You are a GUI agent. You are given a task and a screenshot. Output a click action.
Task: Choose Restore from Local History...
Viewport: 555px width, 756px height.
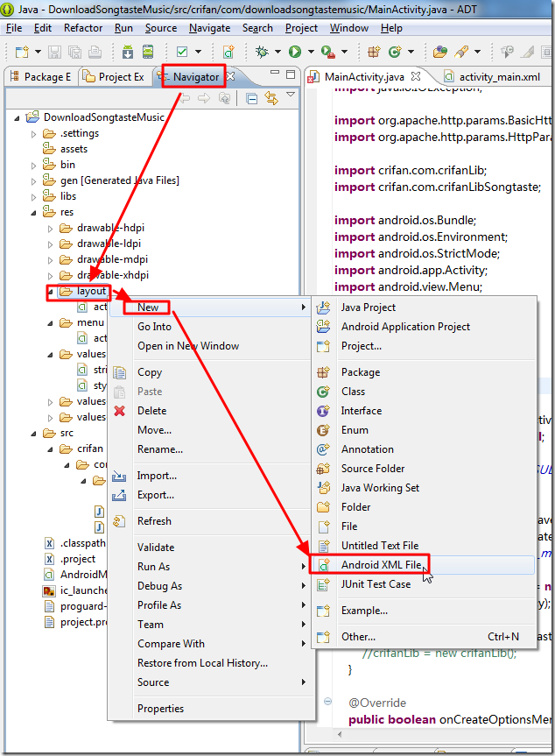[202, 663]
